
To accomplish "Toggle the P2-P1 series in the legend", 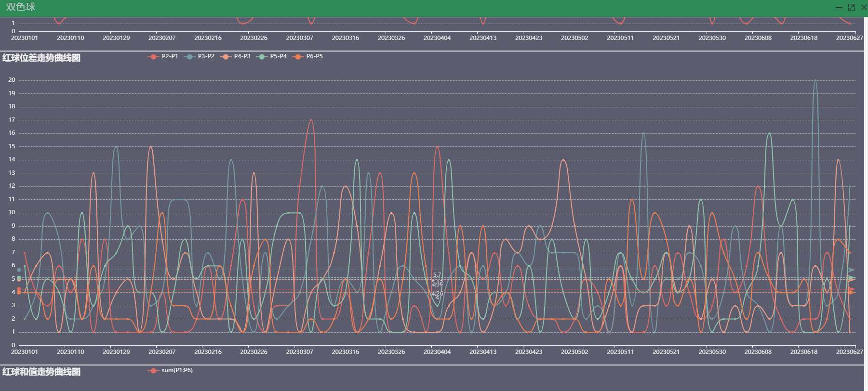I will coord(163,56).
